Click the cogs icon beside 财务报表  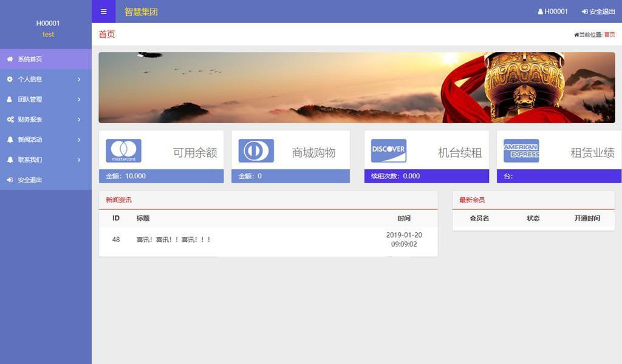tap(10, 120)
